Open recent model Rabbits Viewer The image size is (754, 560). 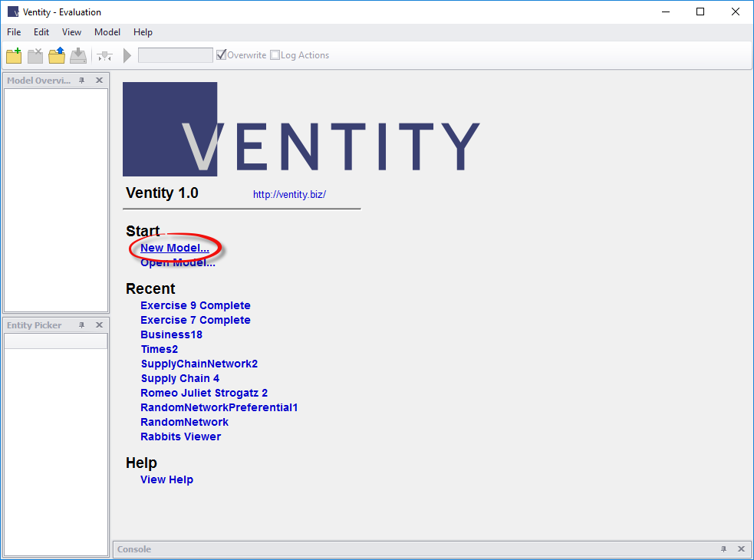[180, 436]
